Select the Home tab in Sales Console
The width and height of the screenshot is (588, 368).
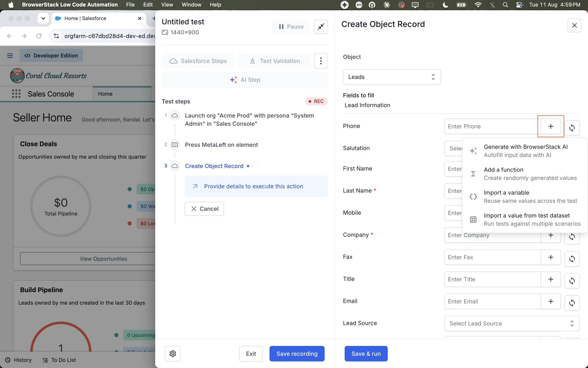click(x=122, y=94)
